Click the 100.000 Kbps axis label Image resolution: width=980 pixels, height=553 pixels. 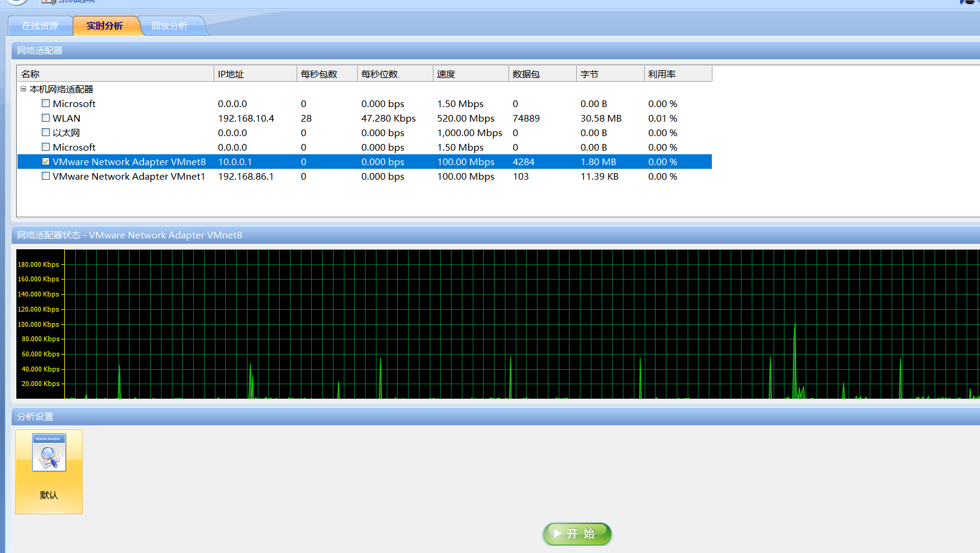pyautogui.click(x=39, y=324)
